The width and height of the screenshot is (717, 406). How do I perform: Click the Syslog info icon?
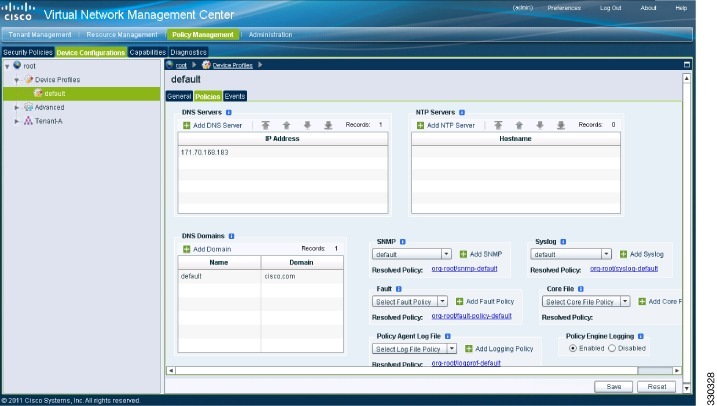(x=563, y=242)
